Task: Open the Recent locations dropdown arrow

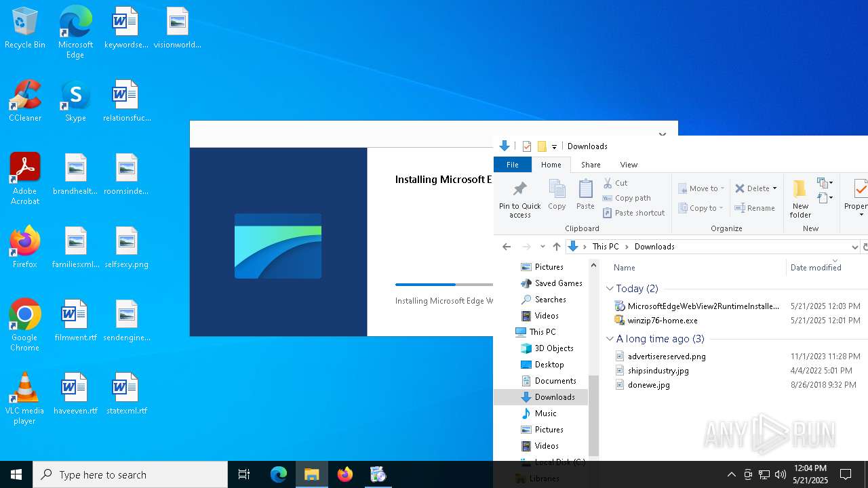Action: (x=542, y=247)
